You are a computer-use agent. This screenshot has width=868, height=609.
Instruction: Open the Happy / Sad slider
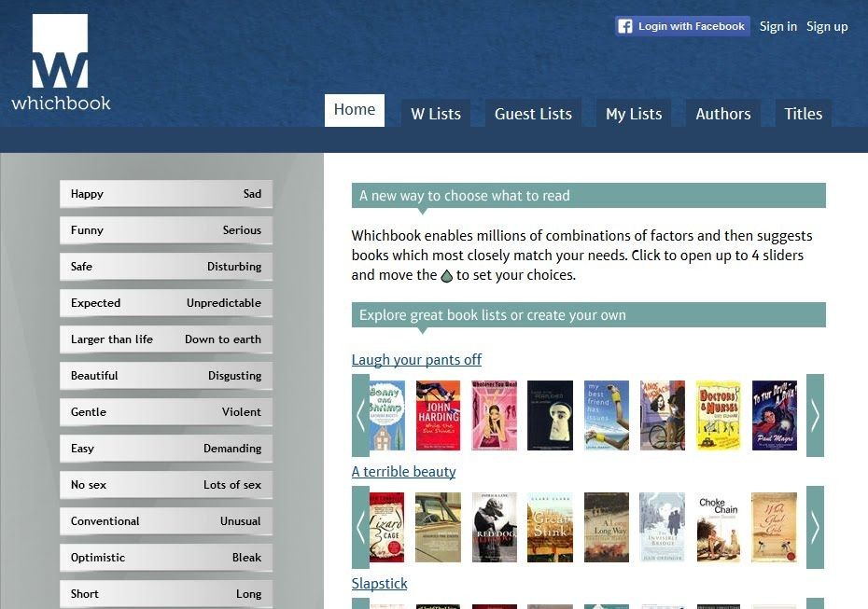(x=166, y=194)
